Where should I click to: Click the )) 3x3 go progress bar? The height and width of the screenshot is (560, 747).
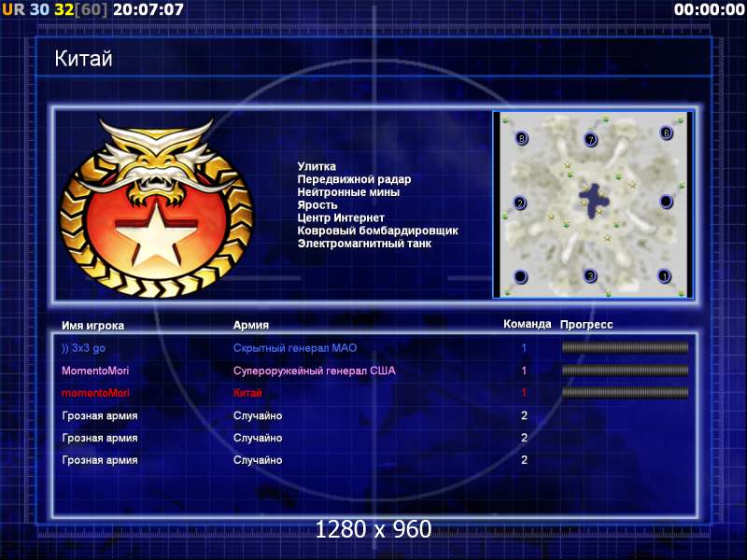[625, 347]
